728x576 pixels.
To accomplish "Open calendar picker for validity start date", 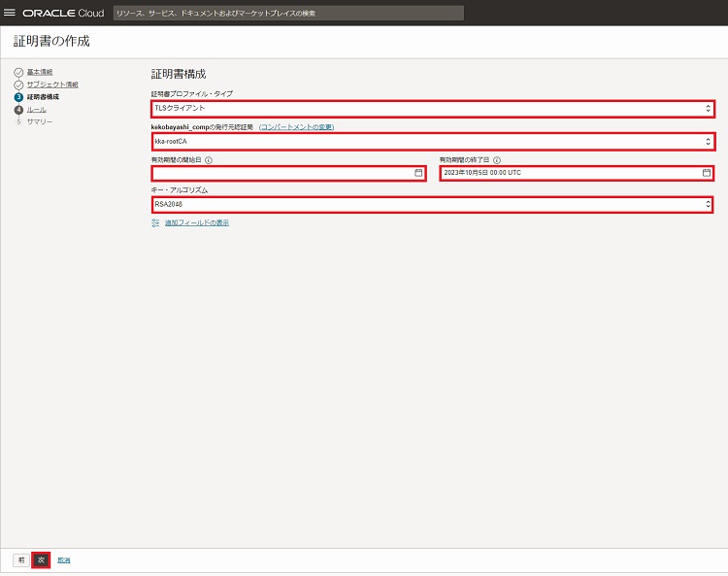I will [418, 173].
